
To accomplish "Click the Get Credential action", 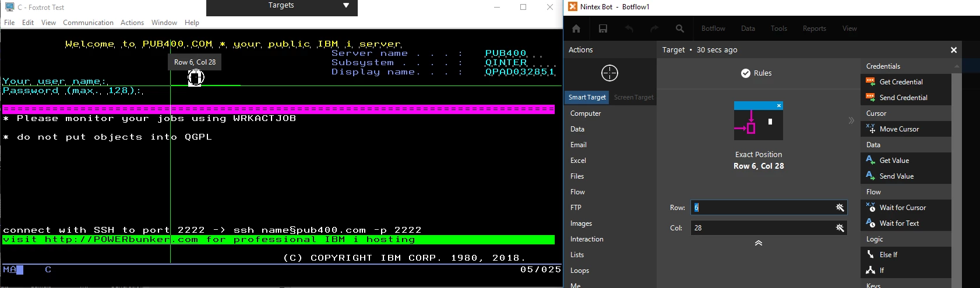I will pos(906,82).
